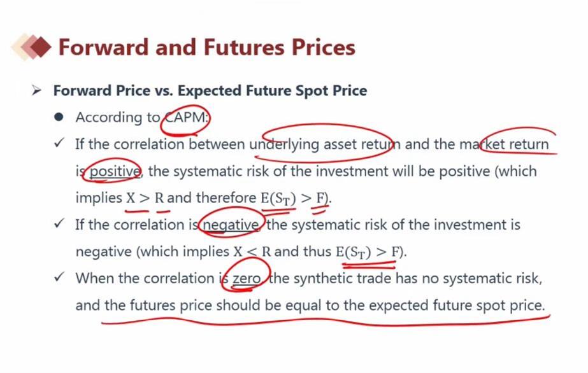
Task: Click the circled word CAPM
Action: click(186, 118)
